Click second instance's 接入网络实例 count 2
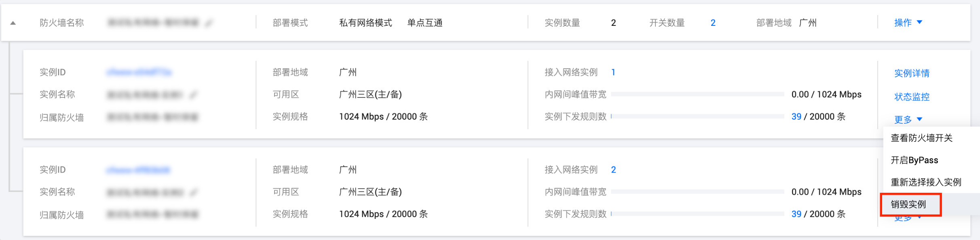This screenshot has width=980, height=240. click(x=613, y=170)
